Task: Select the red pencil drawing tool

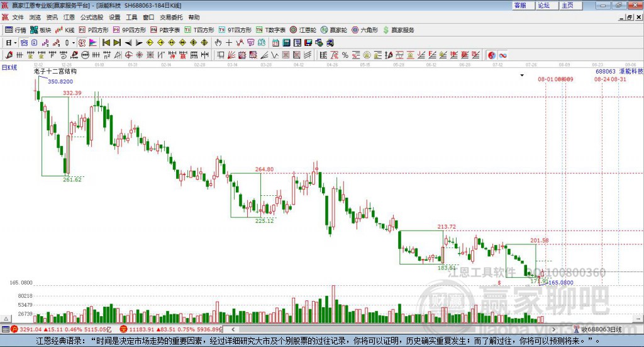Action: point(9,55)
